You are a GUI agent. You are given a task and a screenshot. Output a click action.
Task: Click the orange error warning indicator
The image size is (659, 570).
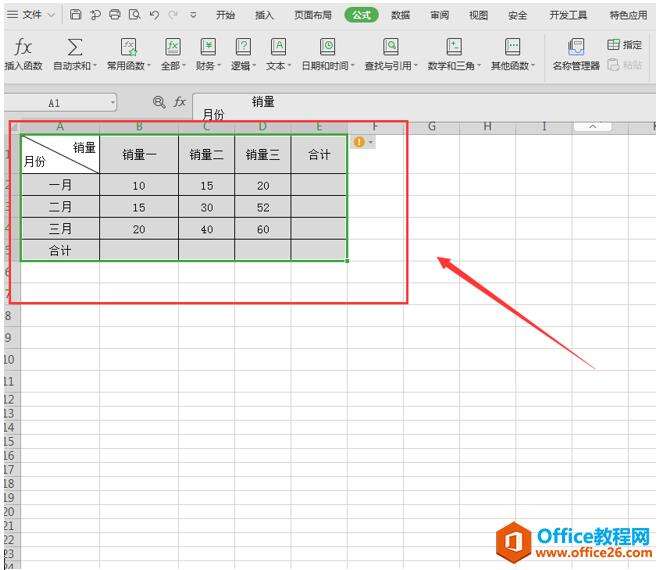click(x=359, y=142)
